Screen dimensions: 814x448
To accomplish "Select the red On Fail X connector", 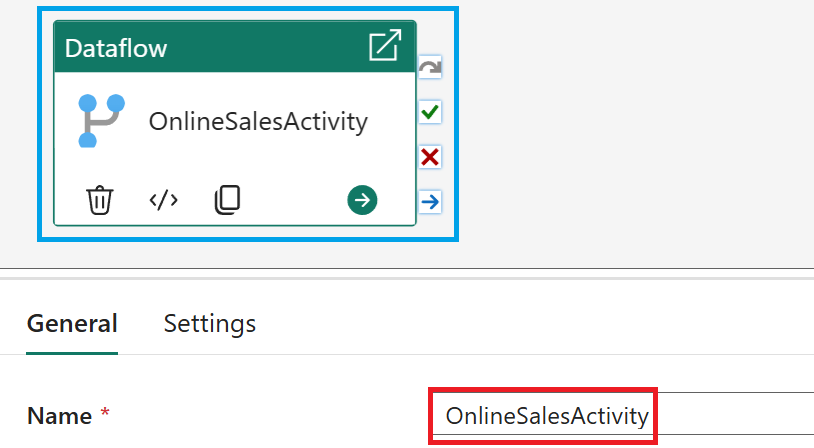I will (x=430, y=157).
